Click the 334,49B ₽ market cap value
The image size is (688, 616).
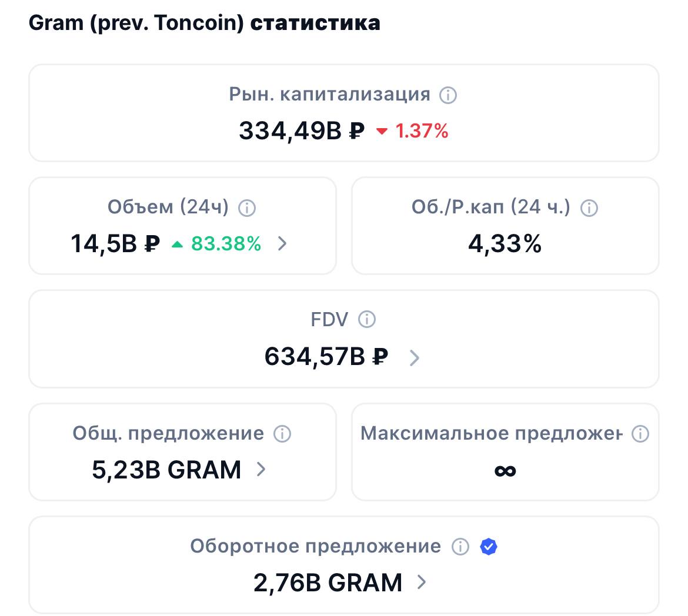pos(302,130)
